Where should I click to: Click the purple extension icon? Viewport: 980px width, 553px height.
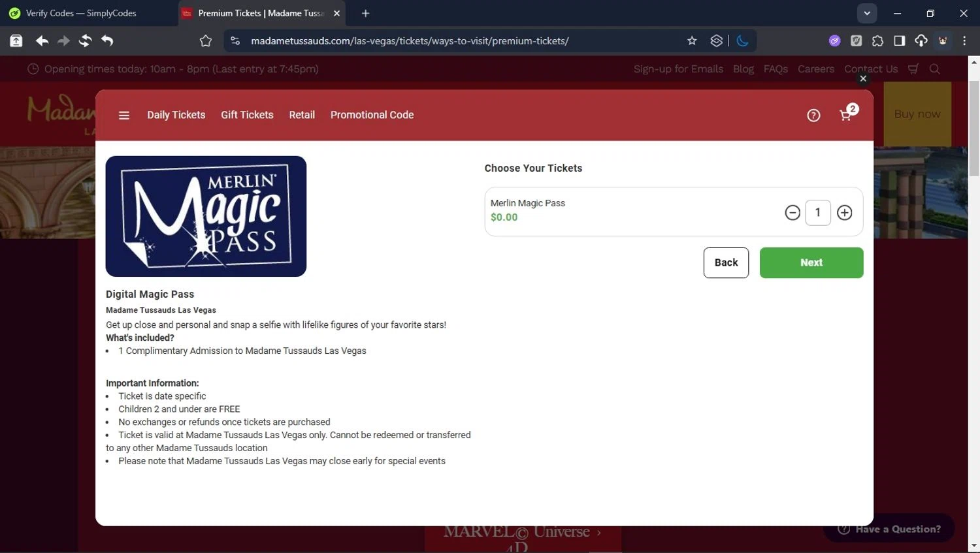pyautogui.click(x=835, y=40)
